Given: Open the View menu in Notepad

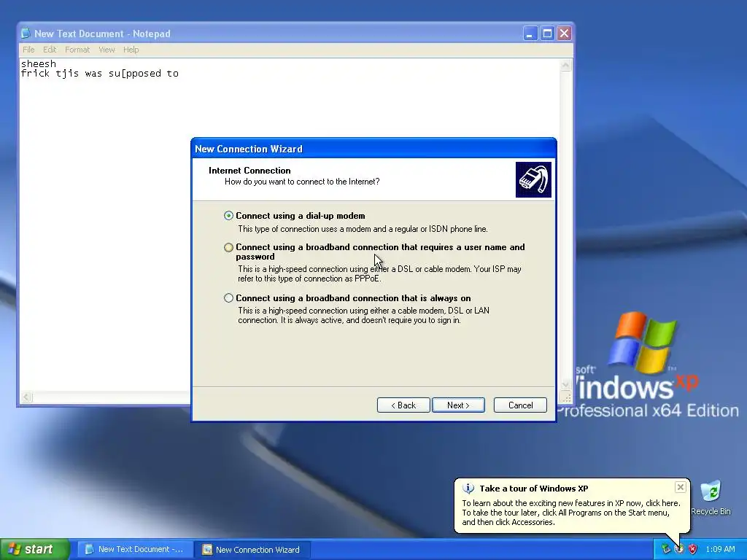Looking at the screenshot, I should coord(107,50).
